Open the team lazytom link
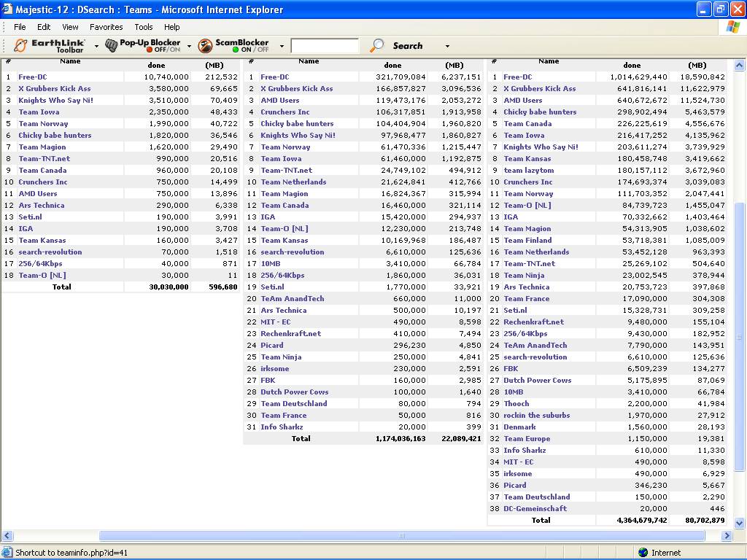This screenshot has width=747, height=560. (529, 171)
